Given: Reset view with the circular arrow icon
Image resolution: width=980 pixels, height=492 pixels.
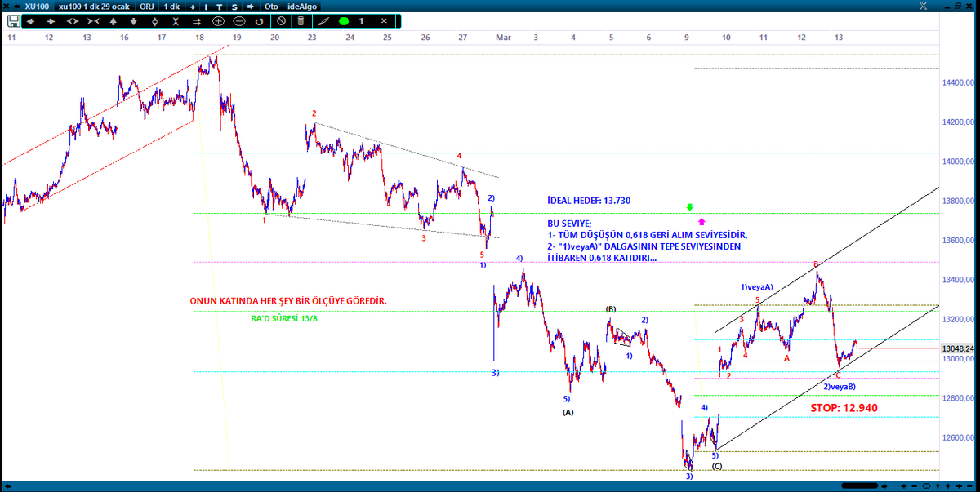Looking at the screenshot, I should [259, 21].
